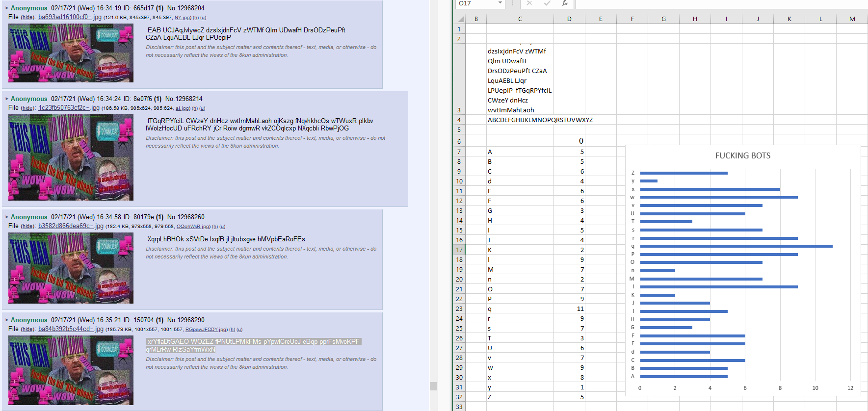
Task: Open image thumbnail in post 12968260
Action: (71, 268)
